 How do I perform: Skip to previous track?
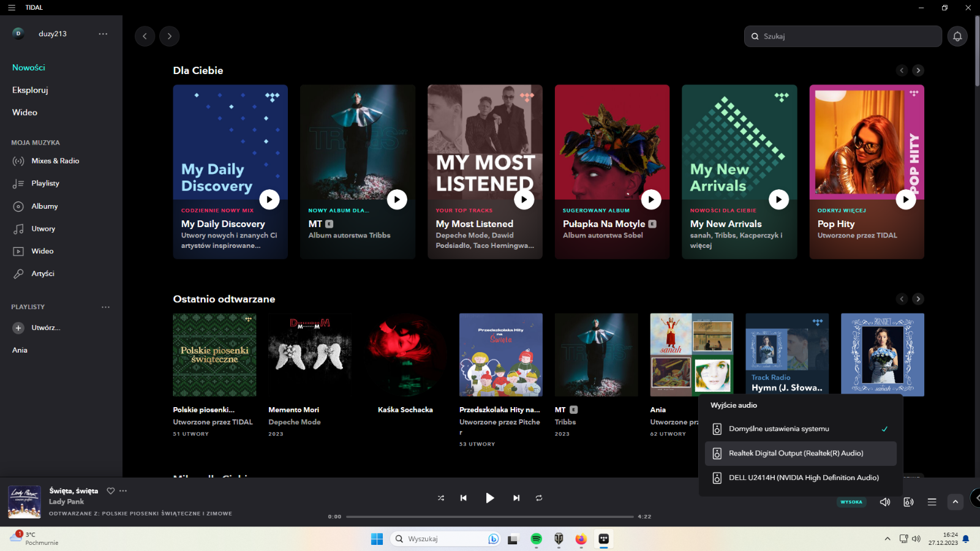point(464,498)
